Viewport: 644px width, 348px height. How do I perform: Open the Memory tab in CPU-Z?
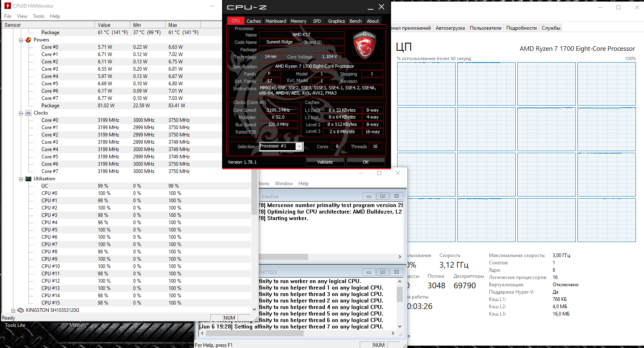pos(298,21)
